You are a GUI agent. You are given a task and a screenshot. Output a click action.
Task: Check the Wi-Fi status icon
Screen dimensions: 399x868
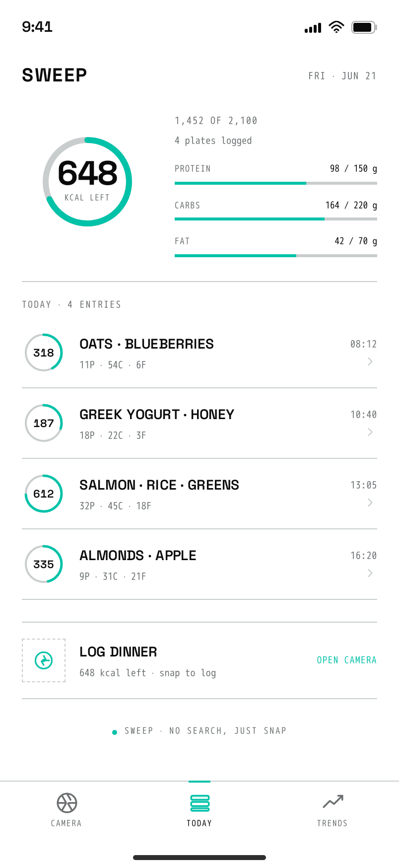pos(336,27)
